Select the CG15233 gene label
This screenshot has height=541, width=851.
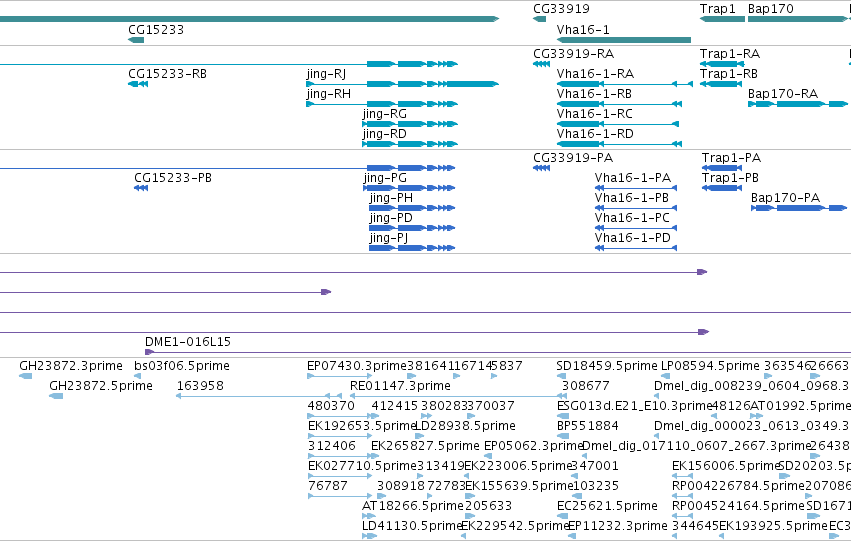pos(156,30)
